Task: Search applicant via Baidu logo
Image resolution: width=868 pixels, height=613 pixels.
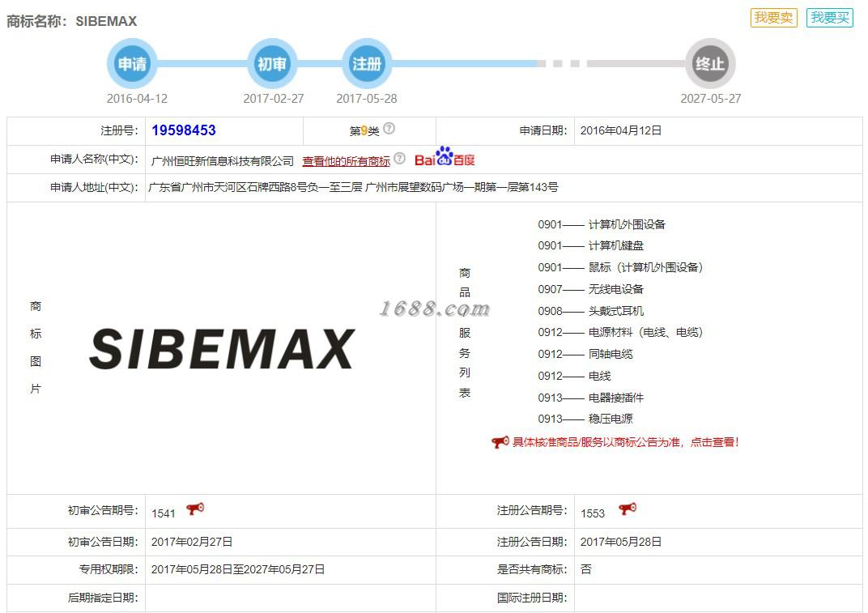Action: coord(445,157)
